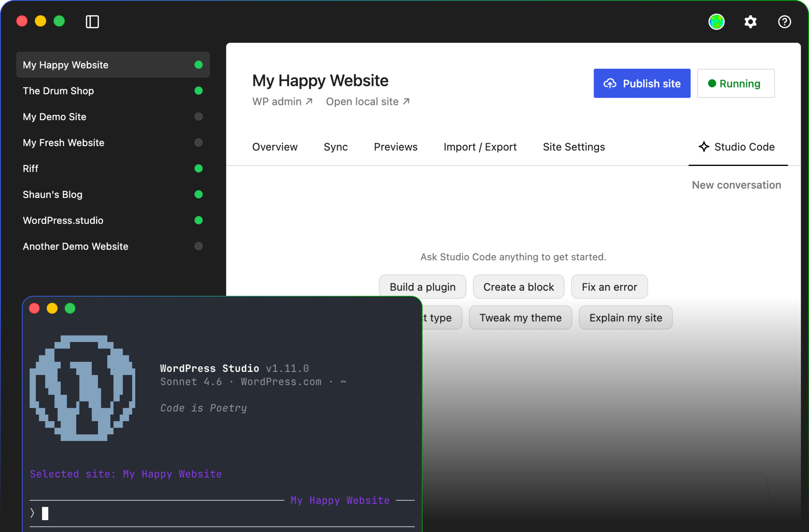Viewport: 809px width, 532px height.
Task: Select the Riff site
Action: pyautogui.click(x=113, y=169)
